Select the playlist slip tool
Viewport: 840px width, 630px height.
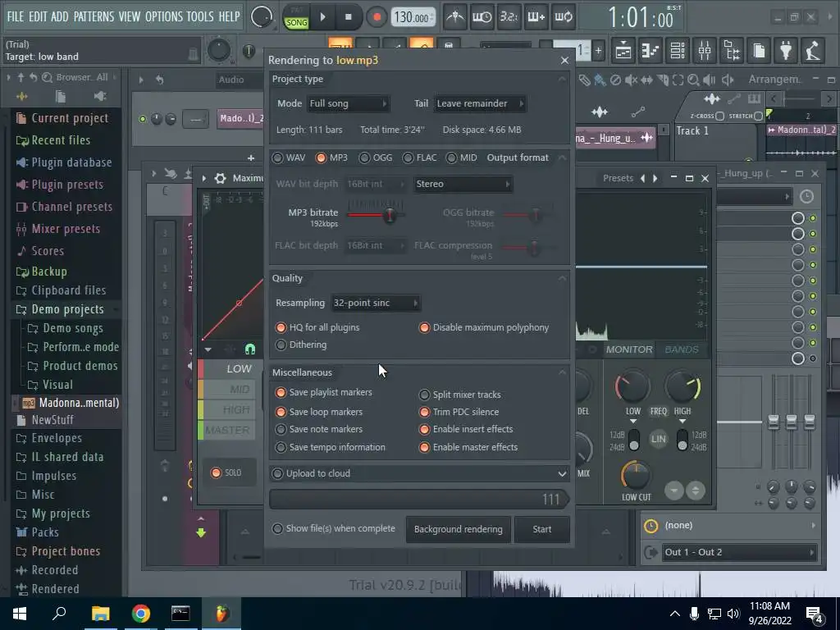click(646, 80)
